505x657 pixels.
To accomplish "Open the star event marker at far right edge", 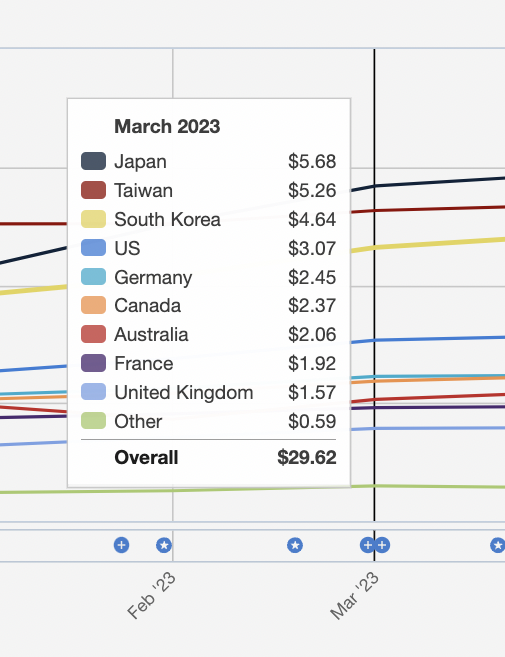I will point(497,545).
